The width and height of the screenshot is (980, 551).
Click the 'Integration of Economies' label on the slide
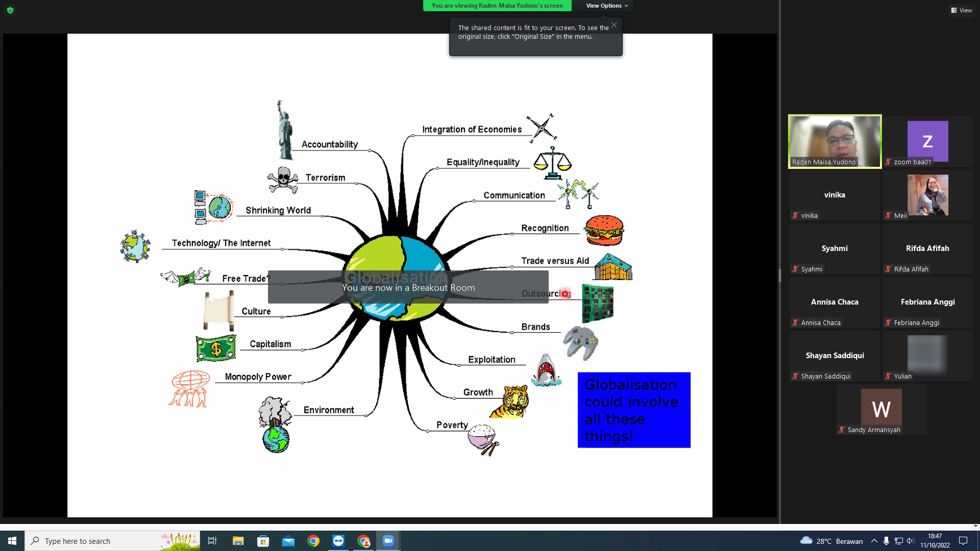(x=472, y=130)
